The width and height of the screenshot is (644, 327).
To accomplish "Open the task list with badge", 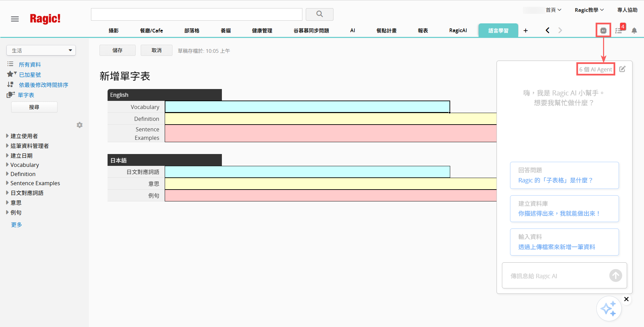I will pos(619,30).
